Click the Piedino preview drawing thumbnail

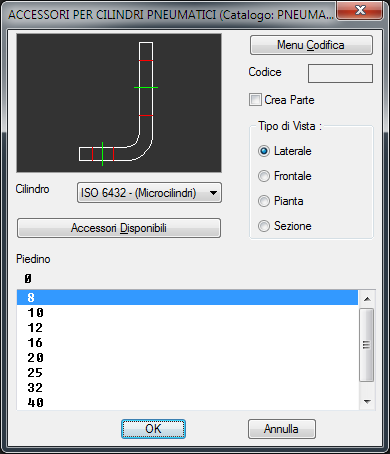point(119,103)
